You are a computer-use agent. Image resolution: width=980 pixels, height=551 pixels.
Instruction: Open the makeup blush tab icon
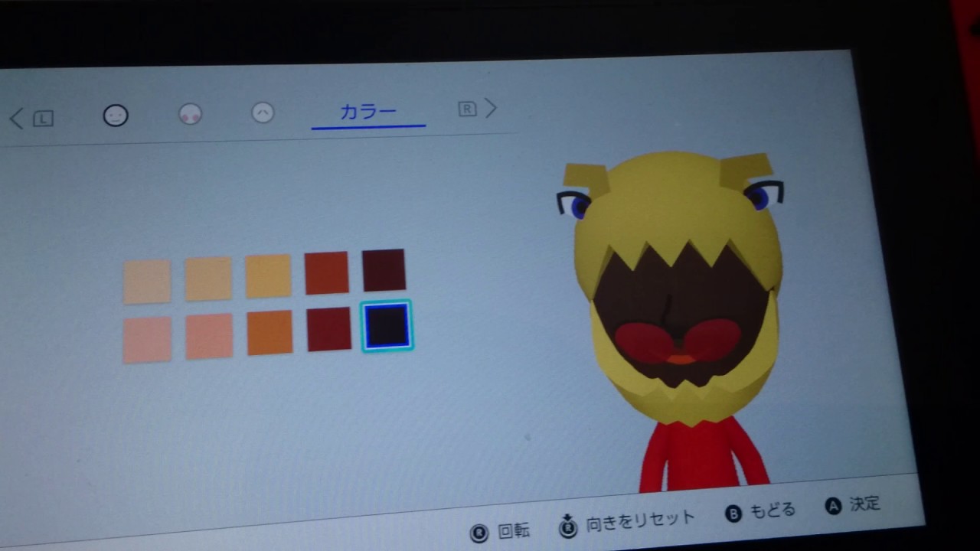[x=190, y=115]
